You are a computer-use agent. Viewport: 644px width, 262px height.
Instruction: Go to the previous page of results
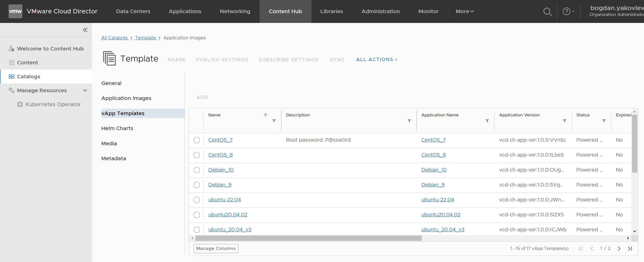coord(592,249)
